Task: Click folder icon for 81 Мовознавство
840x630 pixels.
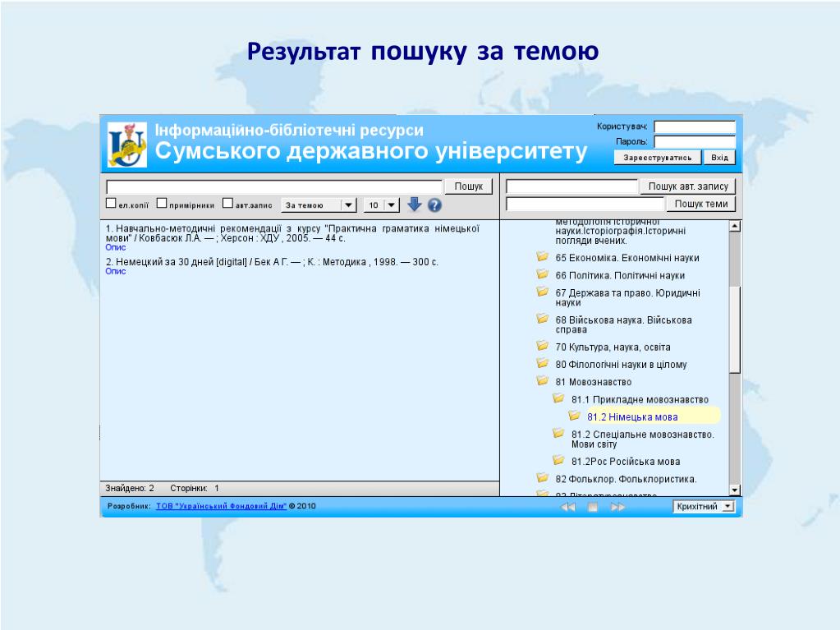Action: pos(542,381)
